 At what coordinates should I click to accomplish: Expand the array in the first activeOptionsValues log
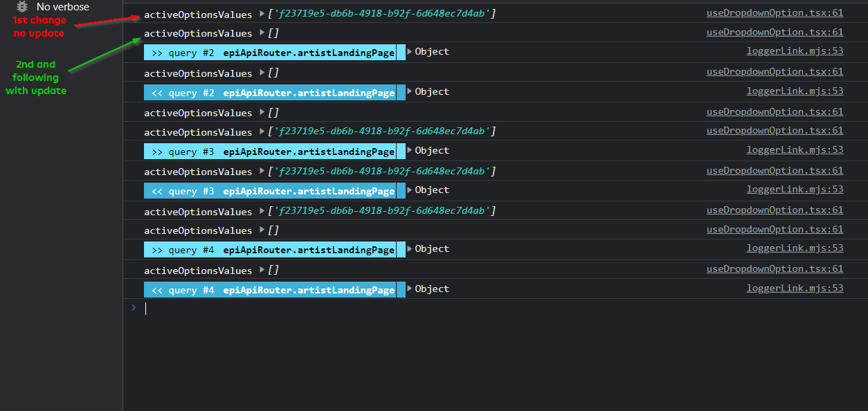point(262,14)
